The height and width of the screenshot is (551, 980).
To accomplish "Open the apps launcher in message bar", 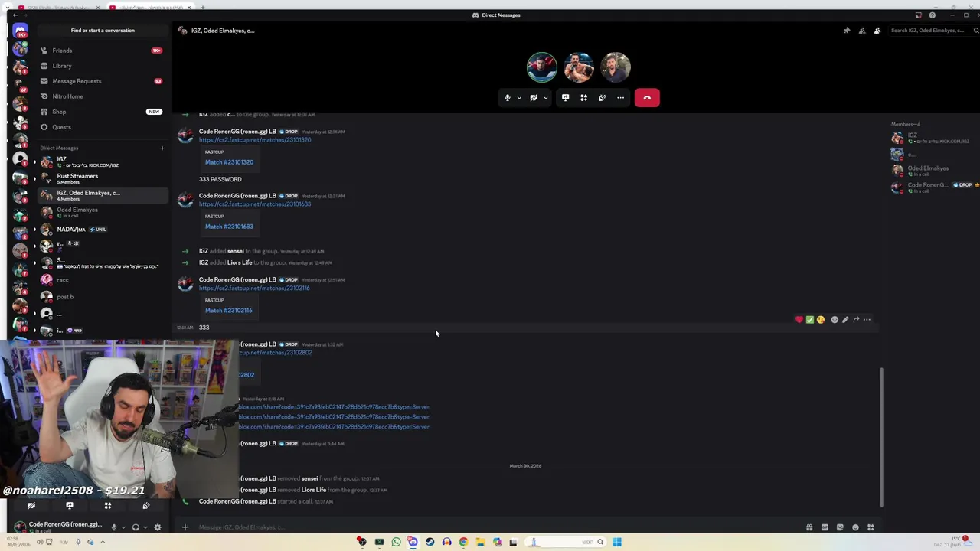I will (x=871, y=527).
